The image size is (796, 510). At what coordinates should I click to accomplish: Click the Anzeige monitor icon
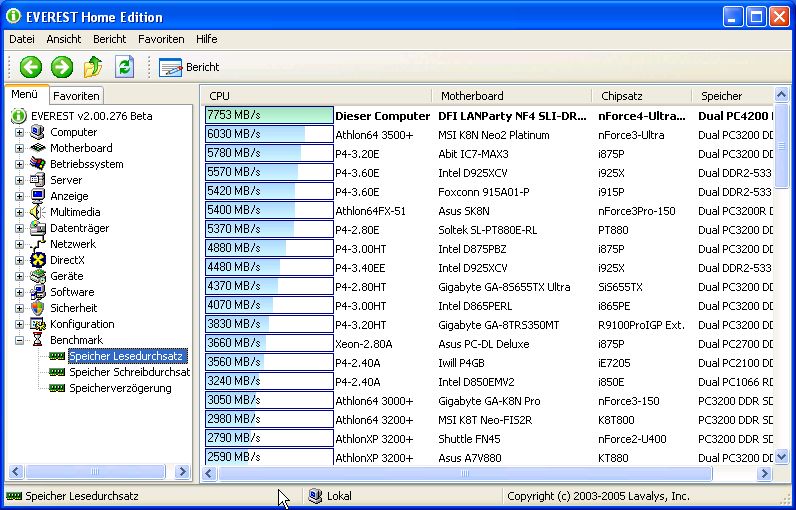(x=37, y=196)
